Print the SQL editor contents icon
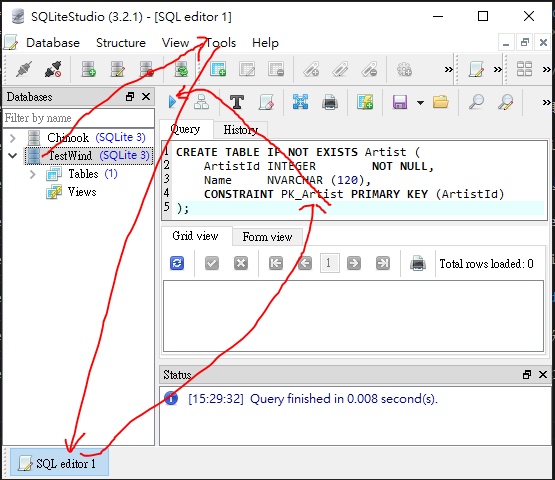The width and height of the screenshot is (555, 480). pyautogui.click(x=330, y=102)
